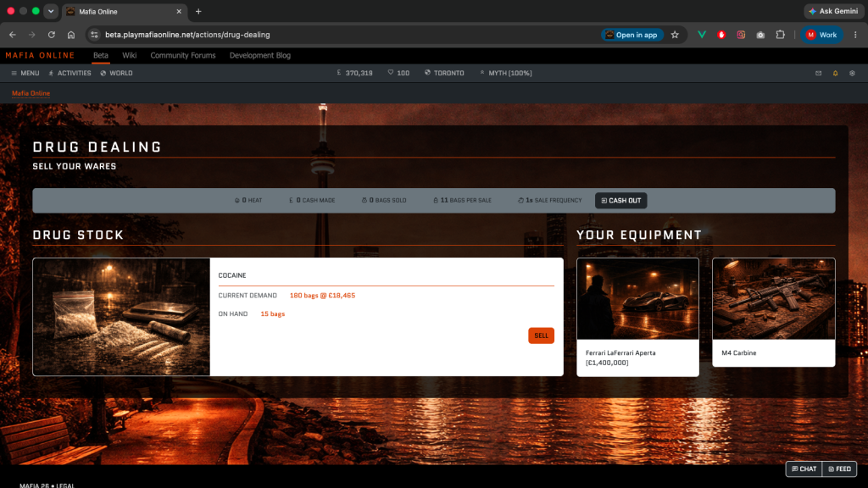This screenshot has width=868, height=488.
Task: Open the Community Forums tab
Action: coord(183,55)
